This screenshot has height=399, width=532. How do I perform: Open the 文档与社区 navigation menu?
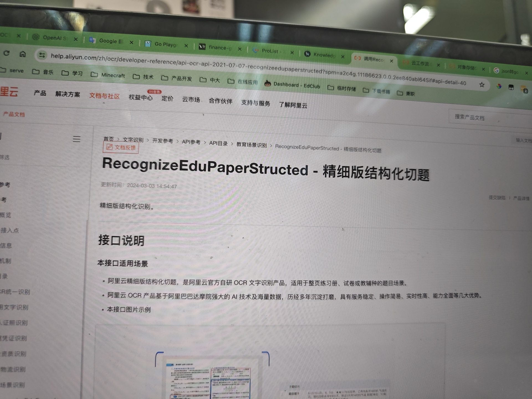(x=104, y=96)
